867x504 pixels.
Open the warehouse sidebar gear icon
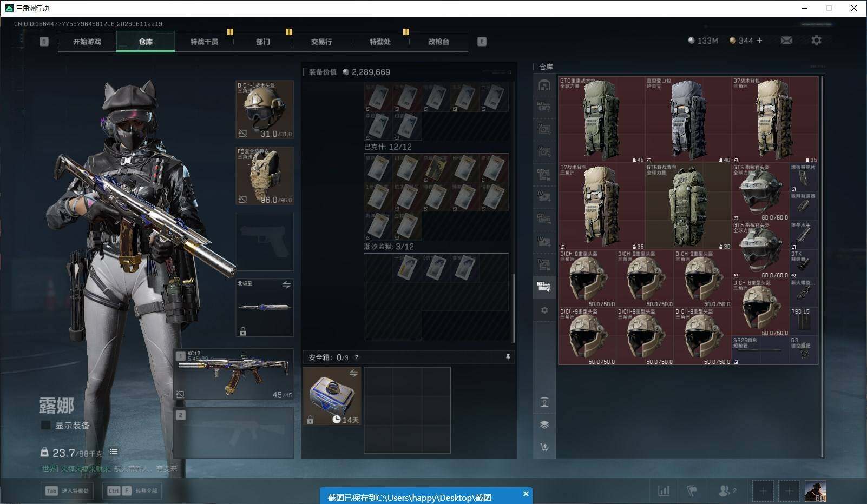point(544,310)
